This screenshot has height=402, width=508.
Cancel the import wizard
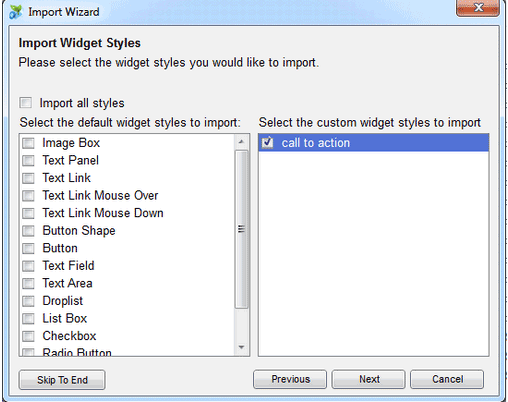(x=447, y=379)
